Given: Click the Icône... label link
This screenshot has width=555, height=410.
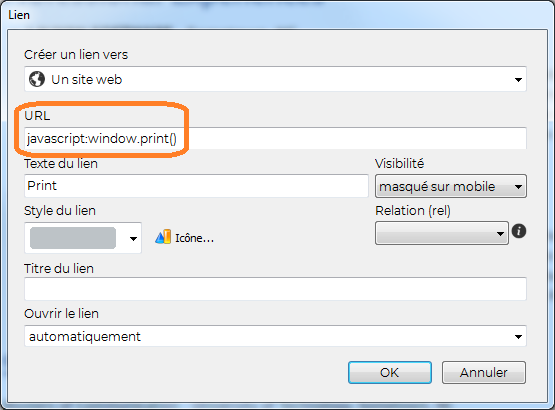Looking at the screenshot, I should pyautogui.click(x=194, y=238).
